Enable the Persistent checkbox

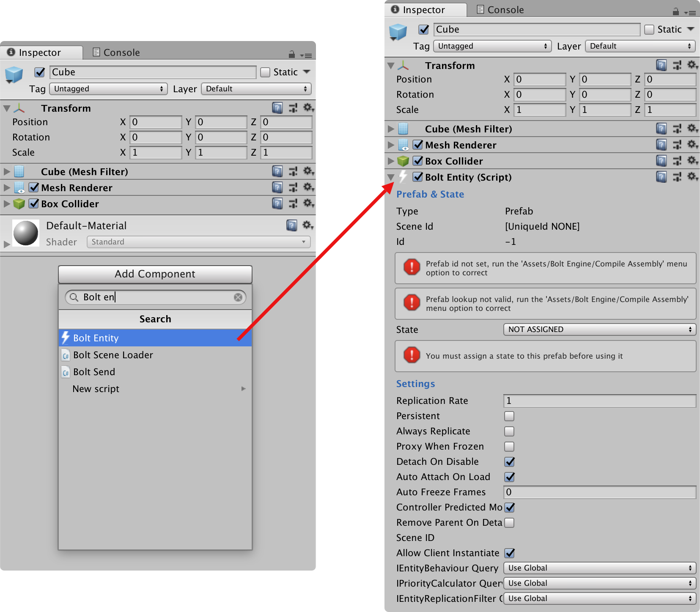point(509,416)
